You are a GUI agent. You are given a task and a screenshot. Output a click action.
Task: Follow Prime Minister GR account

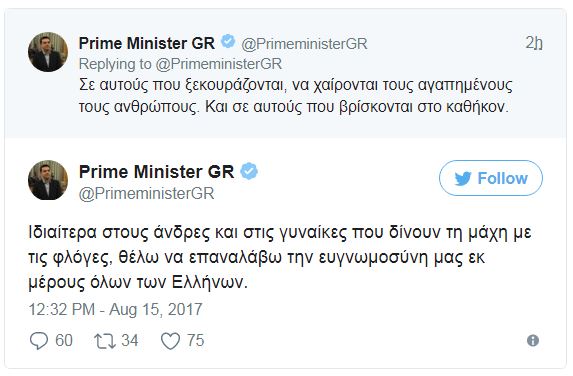click(x=491, y=178)
